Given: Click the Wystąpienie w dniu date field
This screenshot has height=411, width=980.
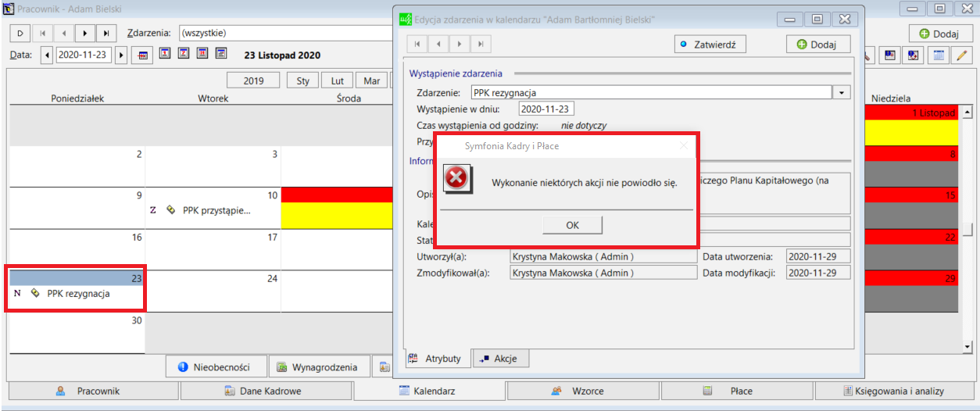Looking at the screenshot, I should click(546, 109).
